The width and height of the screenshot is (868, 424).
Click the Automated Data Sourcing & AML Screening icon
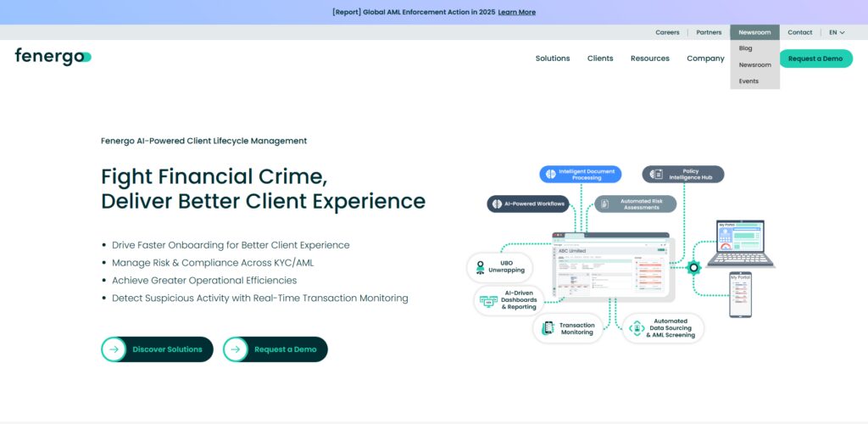[637, 327]
